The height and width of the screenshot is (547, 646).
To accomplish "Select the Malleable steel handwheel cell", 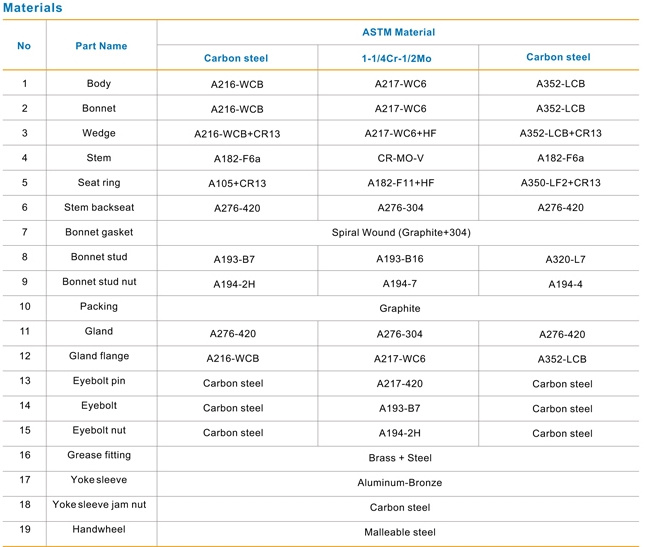I will click(400, 532).
